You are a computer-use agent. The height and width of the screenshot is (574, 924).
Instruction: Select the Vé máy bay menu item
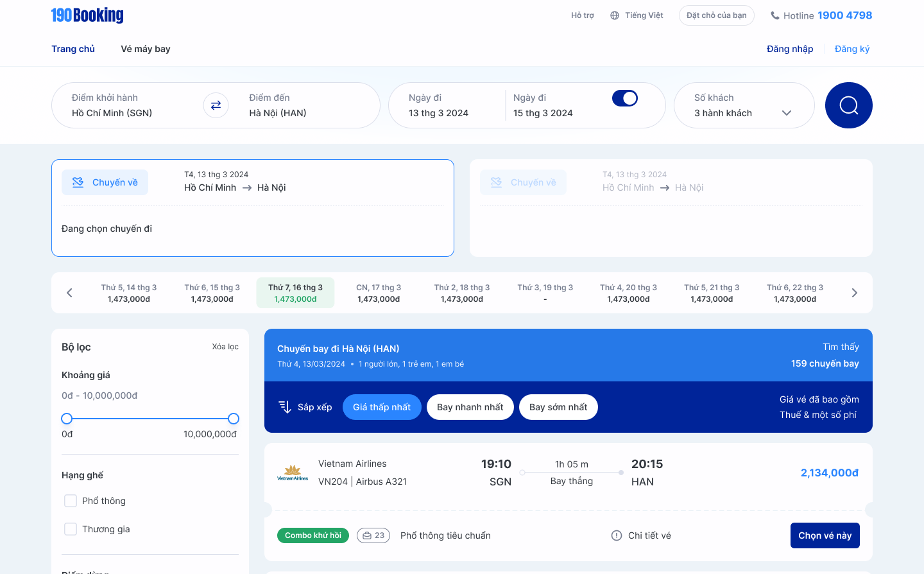(145, 48)
